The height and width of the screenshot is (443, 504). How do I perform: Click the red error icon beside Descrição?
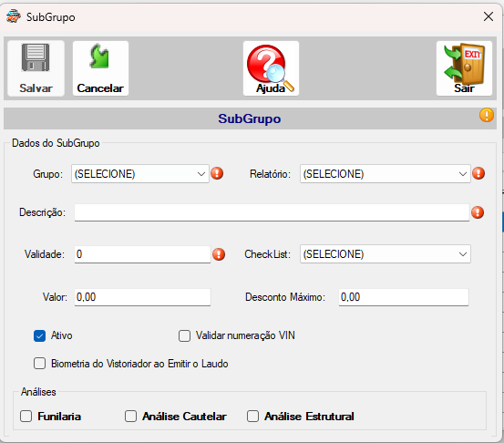pos(478,212)
